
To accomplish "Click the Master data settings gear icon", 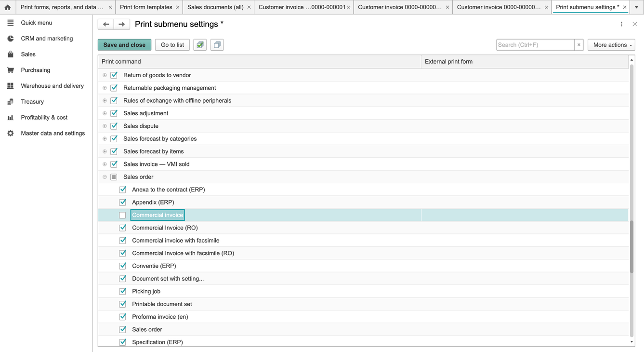I will (10, 133).
